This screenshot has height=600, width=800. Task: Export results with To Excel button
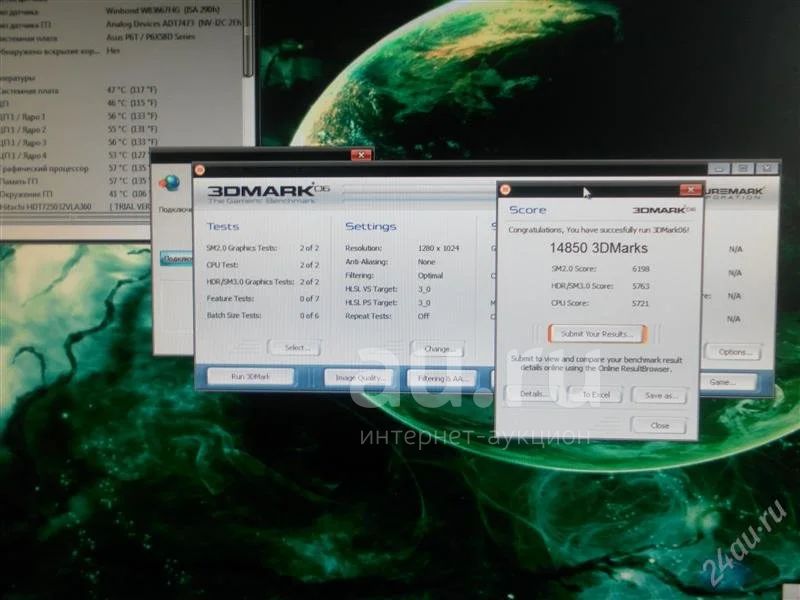pyautogui.click(x=596, y=394)
